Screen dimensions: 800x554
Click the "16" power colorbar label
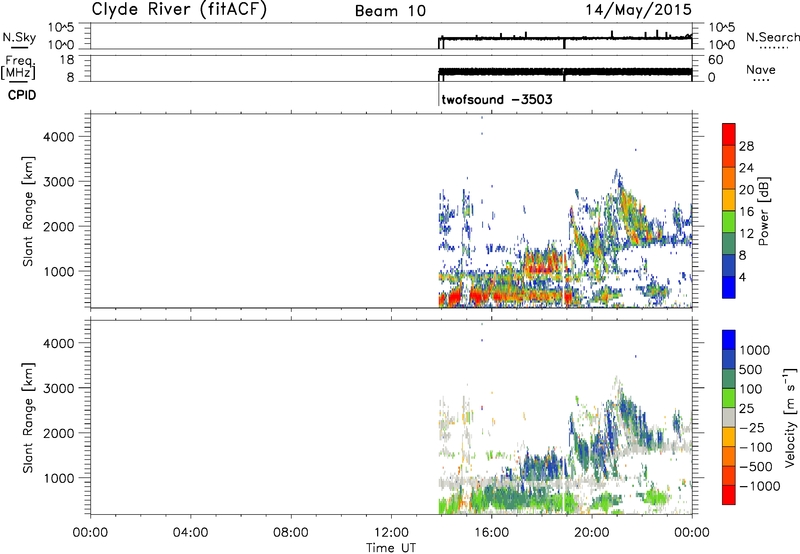[746, 212]
